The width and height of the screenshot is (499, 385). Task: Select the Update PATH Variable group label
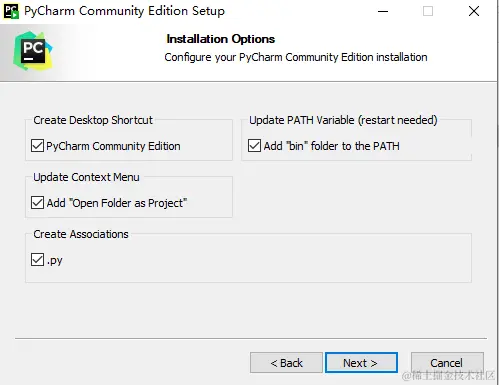tap(343, 120)
